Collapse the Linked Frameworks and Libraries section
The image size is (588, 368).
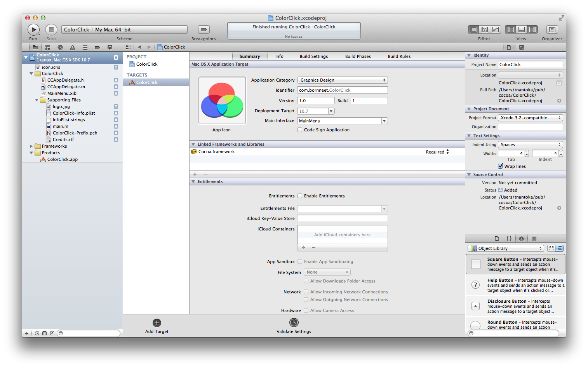click(193, 144)
